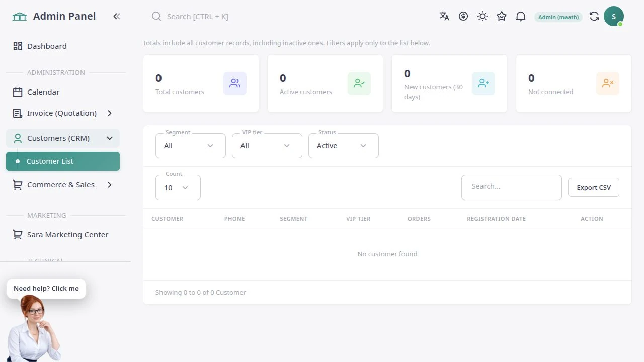Expand Commerce & Sales menu
Screen dimensions: 644x362
63,185
